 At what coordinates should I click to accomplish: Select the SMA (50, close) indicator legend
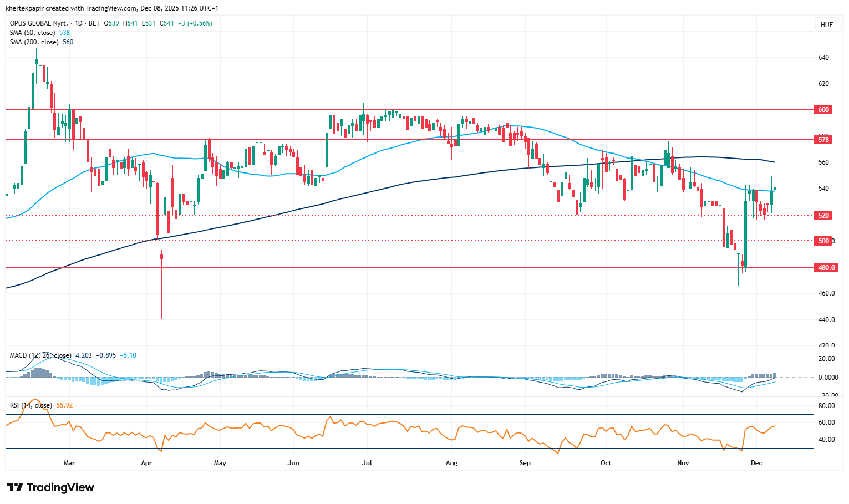(x=33, y=33)
